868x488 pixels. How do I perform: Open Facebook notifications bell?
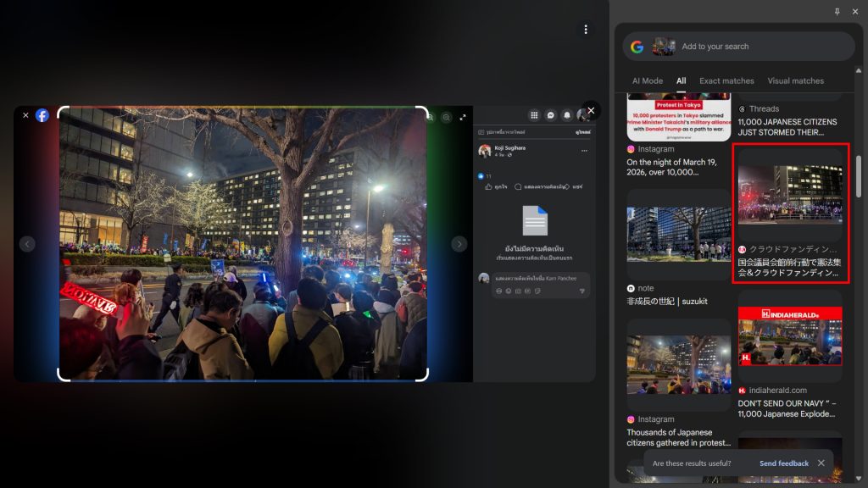click(x=567, y=115)
